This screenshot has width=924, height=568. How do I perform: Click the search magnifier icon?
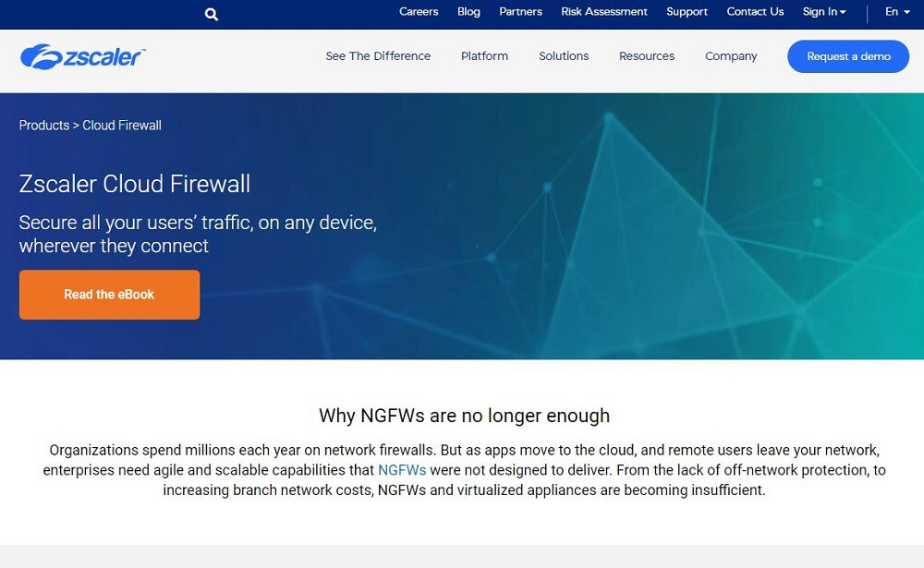(211, 14)
